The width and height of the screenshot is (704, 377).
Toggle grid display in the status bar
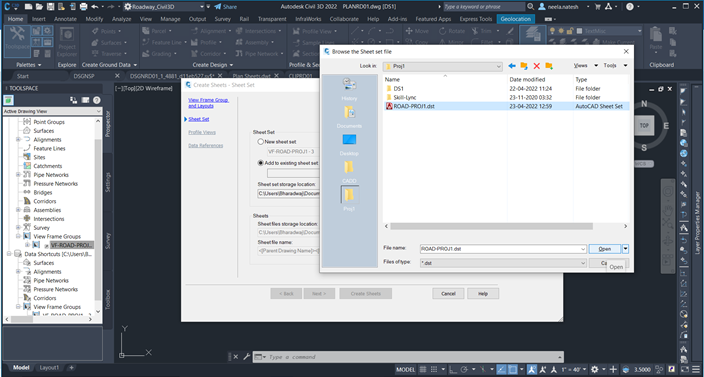[x=422, y=369]
